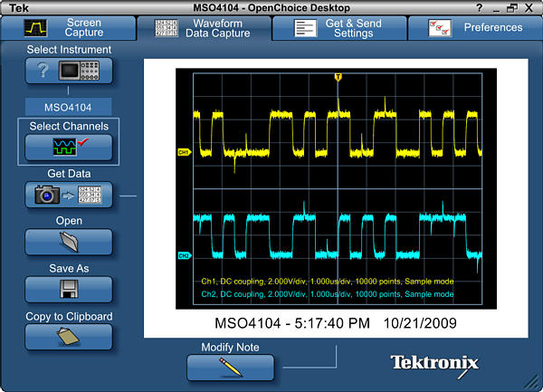Click the Preferences checklist icon
The width and height of the screenshot is (543, 392).
pyautogui.click(x=440, y=28)
